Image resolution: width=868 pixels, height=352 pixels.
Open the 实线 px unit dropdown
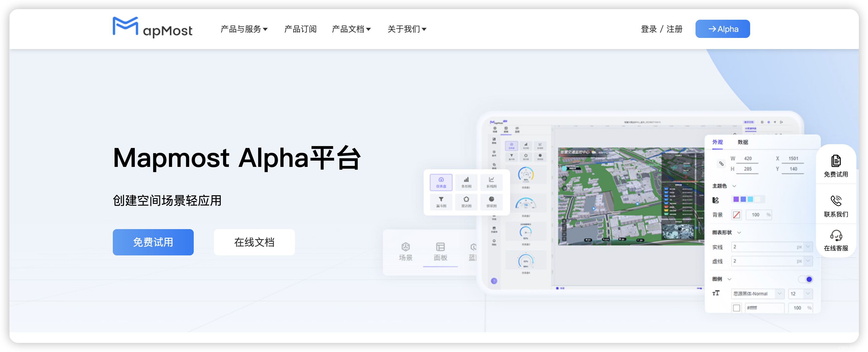(x=808, y=247)
